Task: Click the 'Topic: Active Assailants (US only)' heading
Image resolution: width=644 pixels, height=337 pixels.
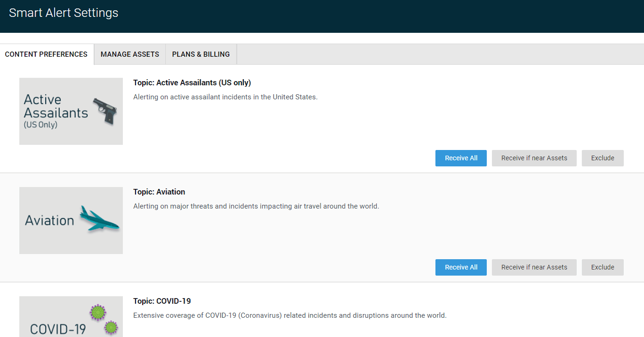Action: (192, 82)
